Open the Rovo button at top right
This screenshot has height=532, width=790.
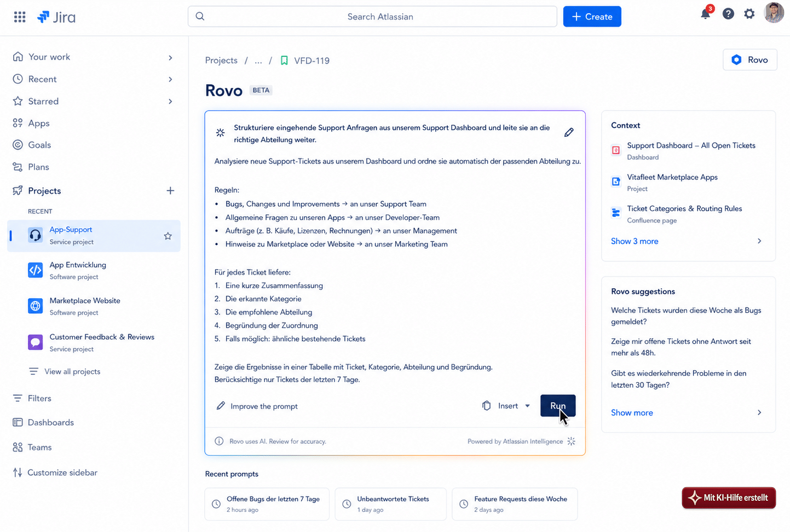tap(749, 60)
